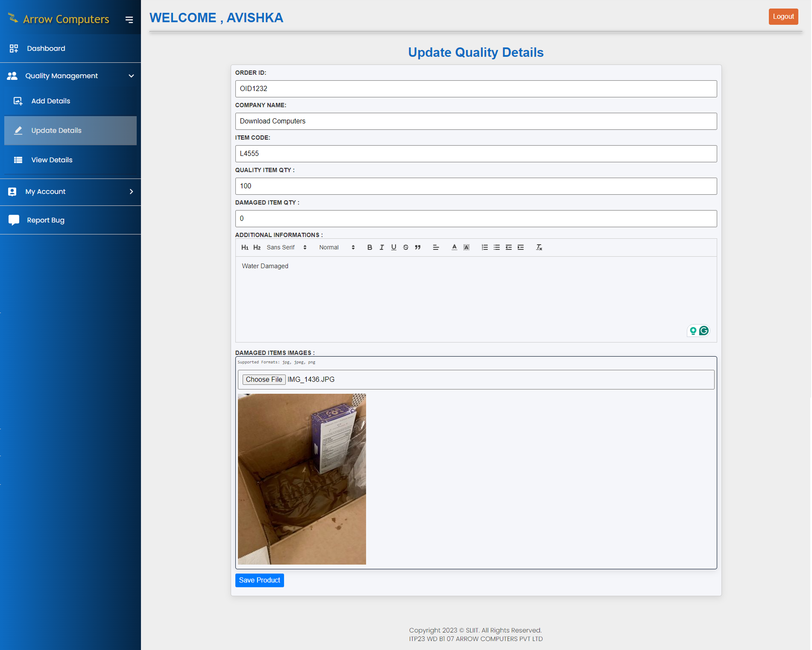The width and height of the screenshot is (812, 650).
Task: Apply bold formatting in the editor
Action: [x=369, y=247]
